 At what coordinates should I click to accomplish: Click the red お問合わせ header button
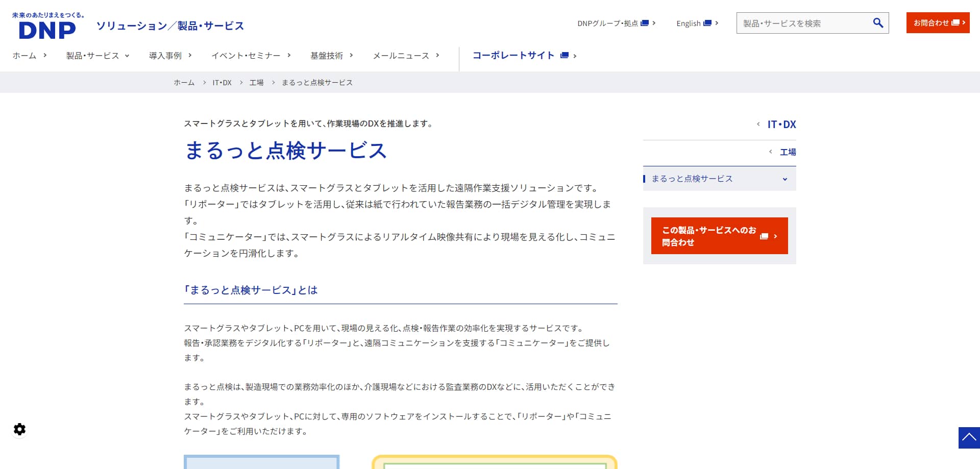pyautogui.click(x=938, y=22)
